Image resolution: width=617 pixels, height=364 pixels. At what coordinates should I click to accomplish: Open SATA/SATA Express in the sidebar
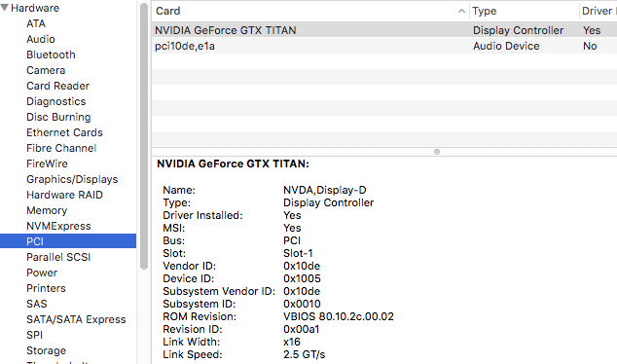click(76, 319)
